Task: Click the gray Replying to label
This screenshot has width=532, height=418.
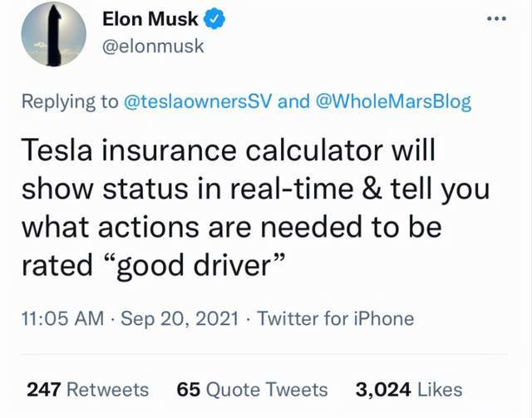Action: [x=70, y=101]
